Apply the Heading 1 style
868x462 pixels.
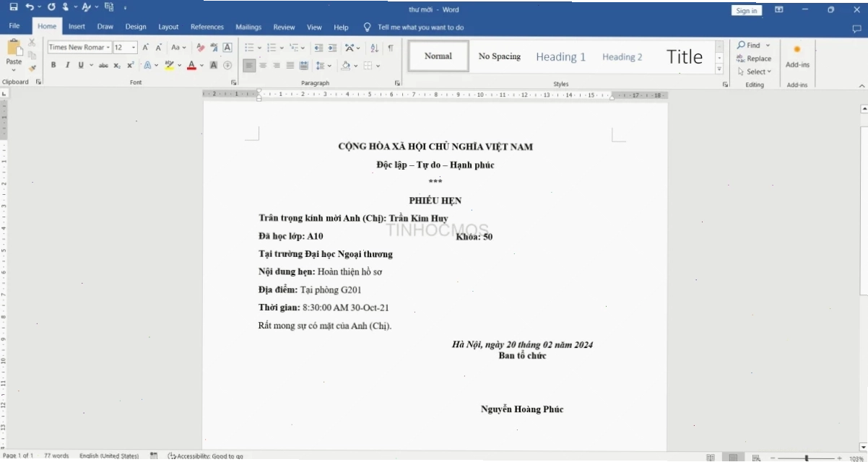(x=561, y=56)
